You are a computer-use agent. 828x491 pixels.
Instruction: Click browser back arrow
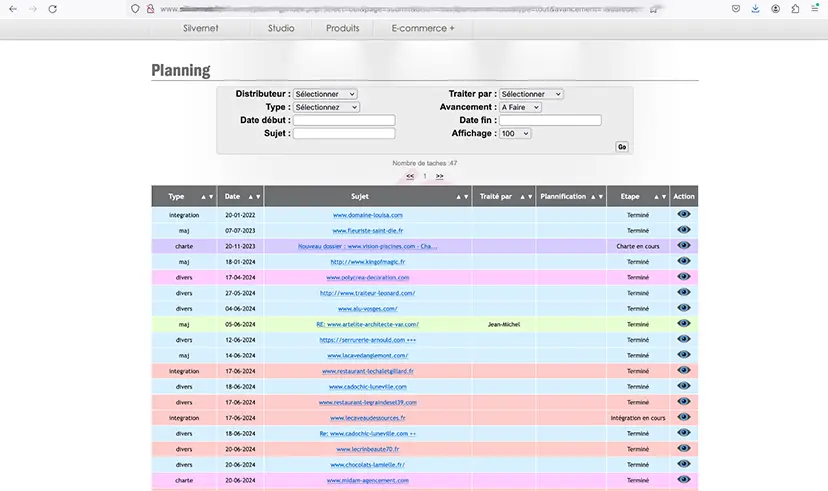[x=13, y=9]
